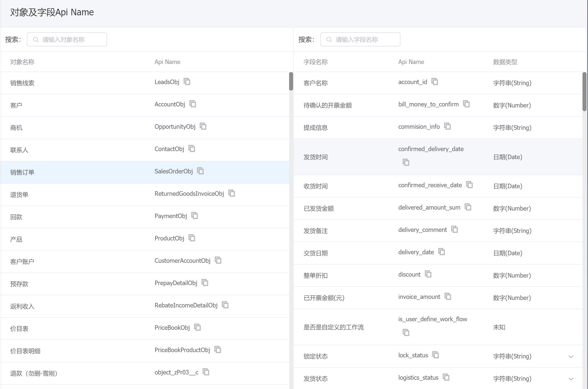Copy the confirmed_receive_date field name
The width and height of the screenshot is (588, 389).
click(470, 185)
